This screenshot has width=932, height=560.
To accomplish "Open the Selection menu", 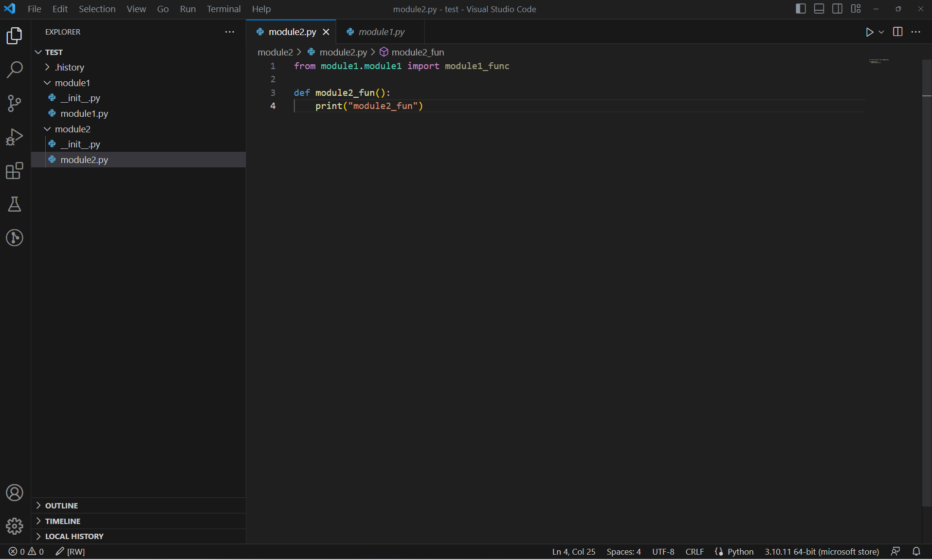I will point(97,9).
